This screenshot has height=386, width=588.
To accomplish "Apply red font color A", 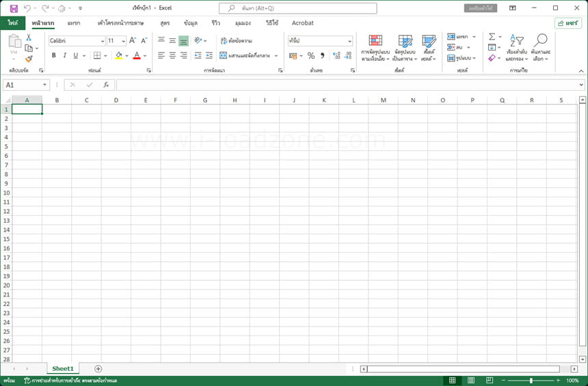I will click(137, 55).
